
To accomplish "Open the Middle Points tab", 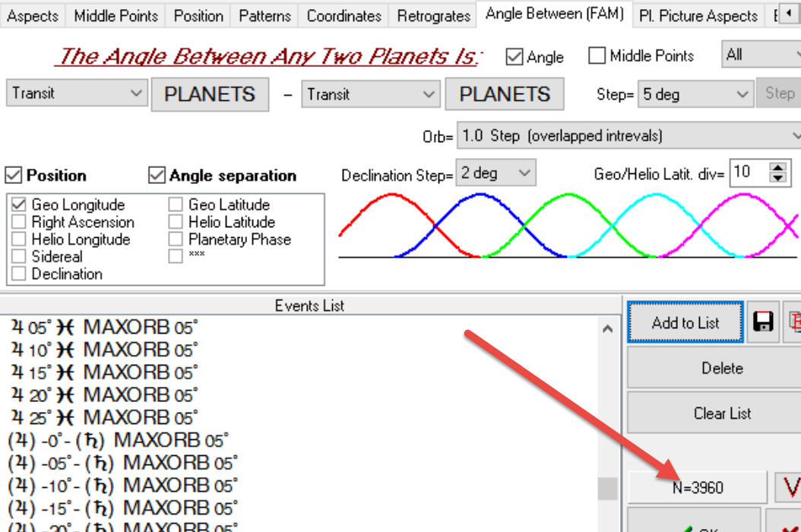I will tap(116, 15).
